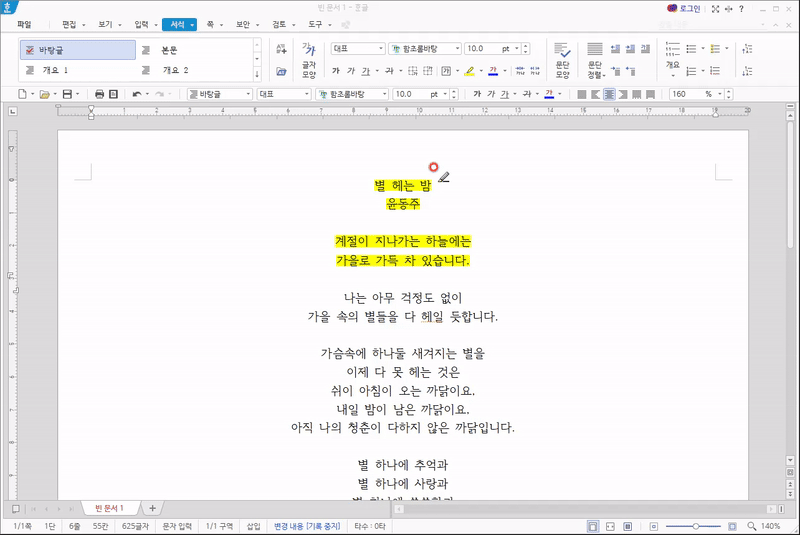Click the help question mark icon
Viewport: 800px width, 535px height.
coord(741,9)
